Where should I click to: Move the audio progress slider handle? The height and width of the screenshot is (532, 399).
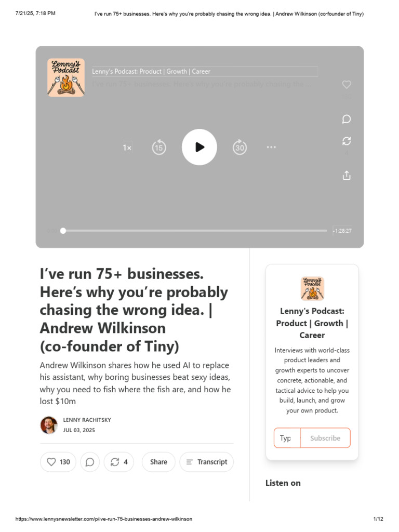coord(63,231)
